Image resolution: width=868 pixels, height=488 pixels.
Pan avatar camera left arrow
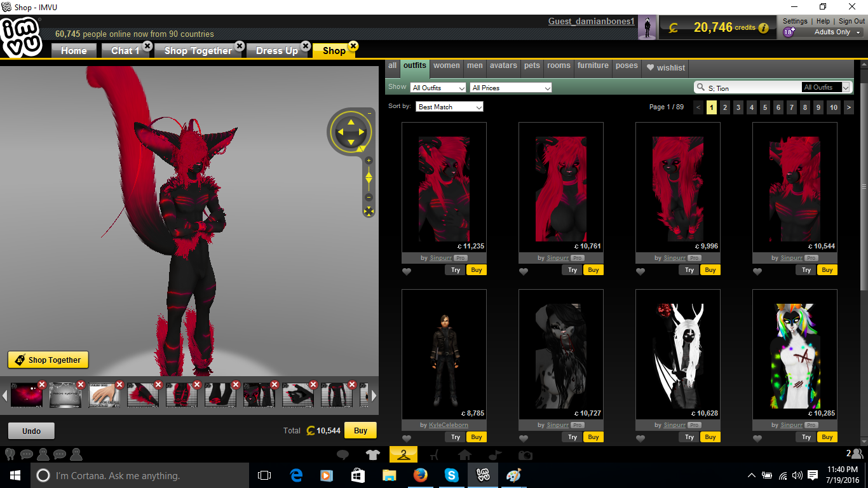(340, 132)
